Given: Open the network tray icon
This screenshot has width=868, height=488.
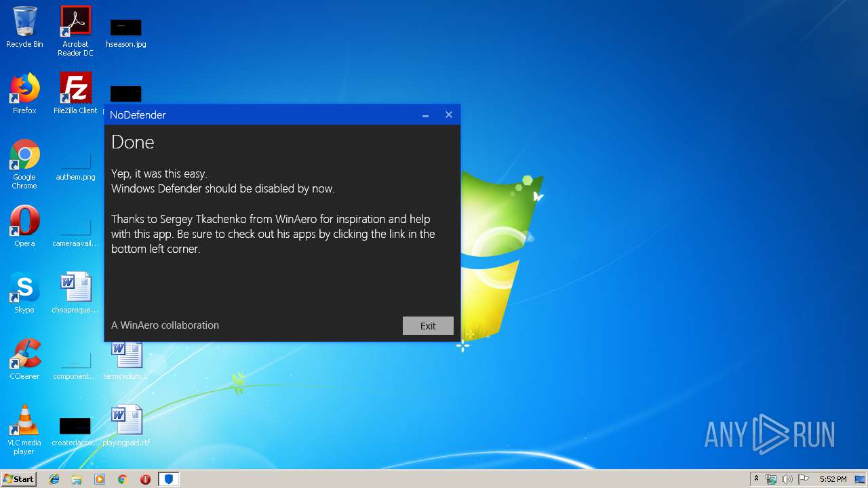Looking at the screenshot, I should click(771, 479).
